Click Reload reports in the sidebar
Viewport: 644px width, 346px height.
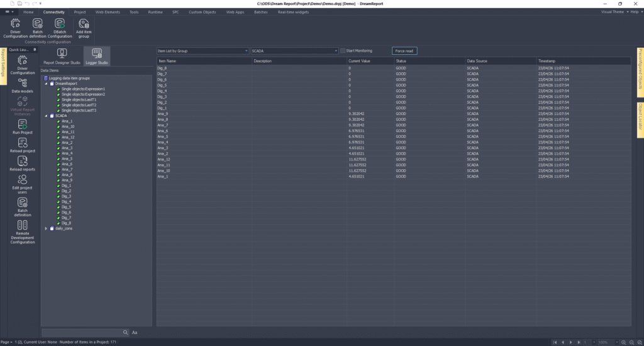(x=23, y=164)
